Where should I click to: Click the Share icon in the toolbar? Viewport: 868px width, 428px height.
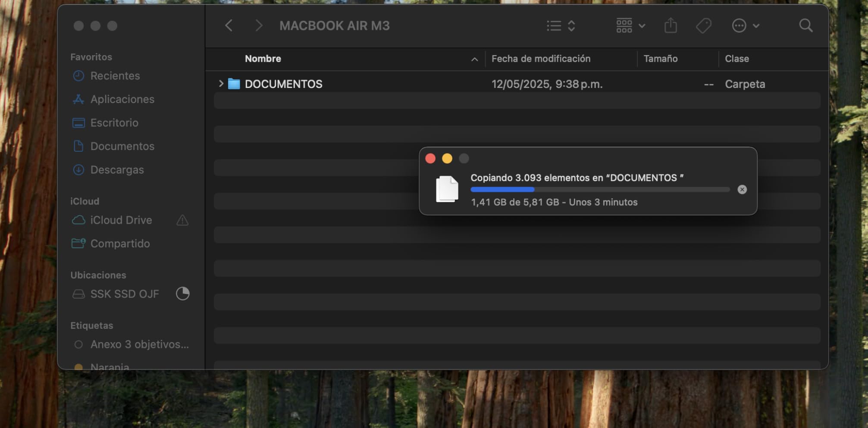point(671,26)
